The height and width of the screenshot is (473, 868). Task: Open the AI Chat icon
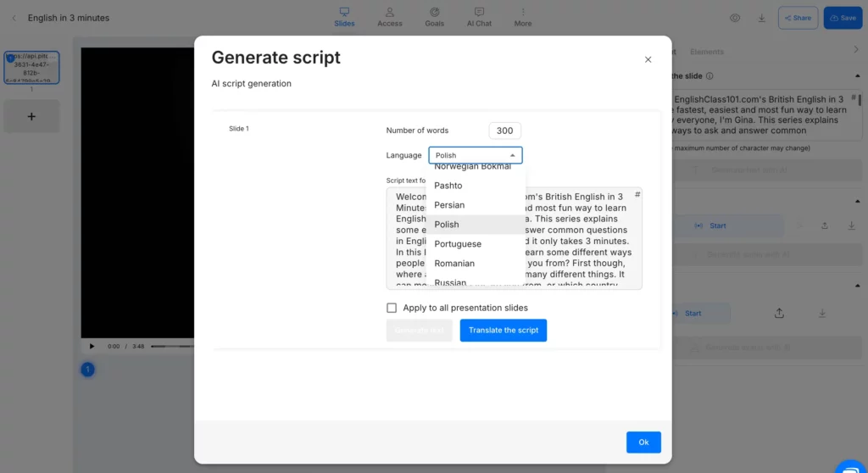[x=479, y=13]
